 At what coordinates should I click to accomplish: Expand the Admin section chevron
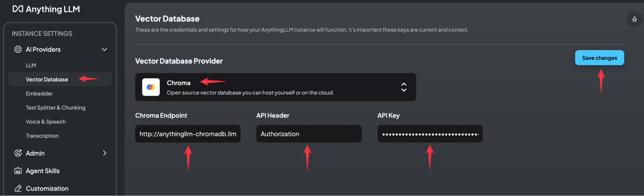coord(104,153)
